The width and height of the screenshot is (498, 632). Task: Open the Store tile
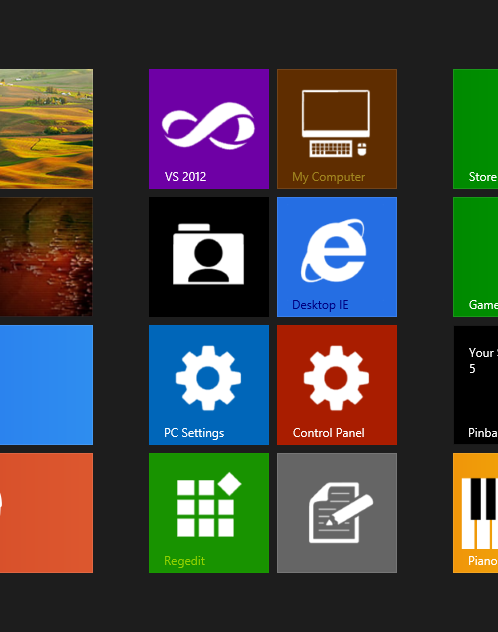(x=475, y=129)
